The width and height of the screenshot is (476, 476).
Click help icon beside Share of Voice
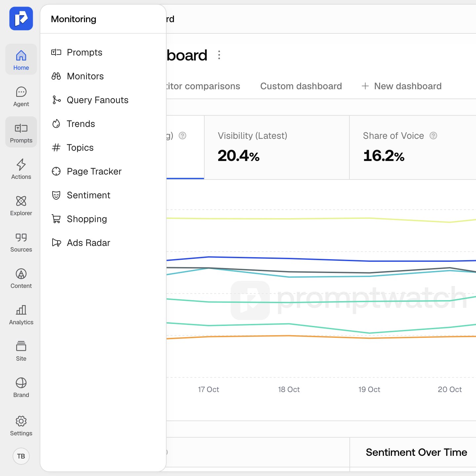click(x=433, y=136)
